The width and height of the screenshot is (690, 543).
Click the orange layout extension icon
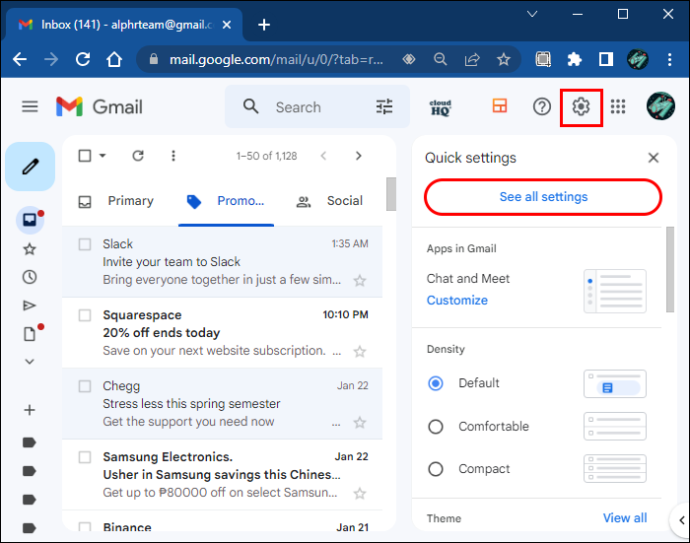[x=499, y=106]
